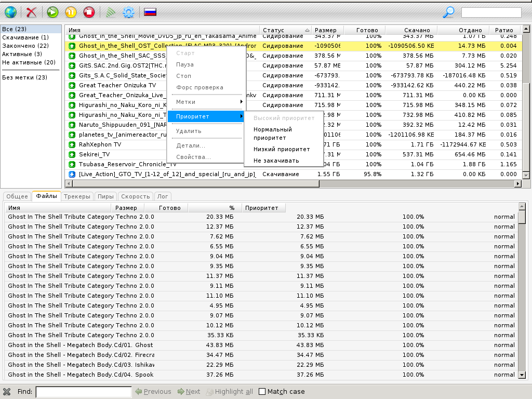Screen dimensions: 532x399
Task: Click the red X remove torrent icon
Action: 31,12
